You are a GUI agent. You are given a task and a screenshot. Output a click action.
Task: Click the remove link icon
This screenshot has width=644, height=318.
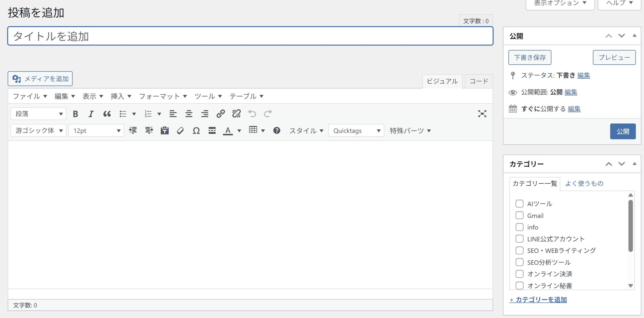[x=236, y=114]
